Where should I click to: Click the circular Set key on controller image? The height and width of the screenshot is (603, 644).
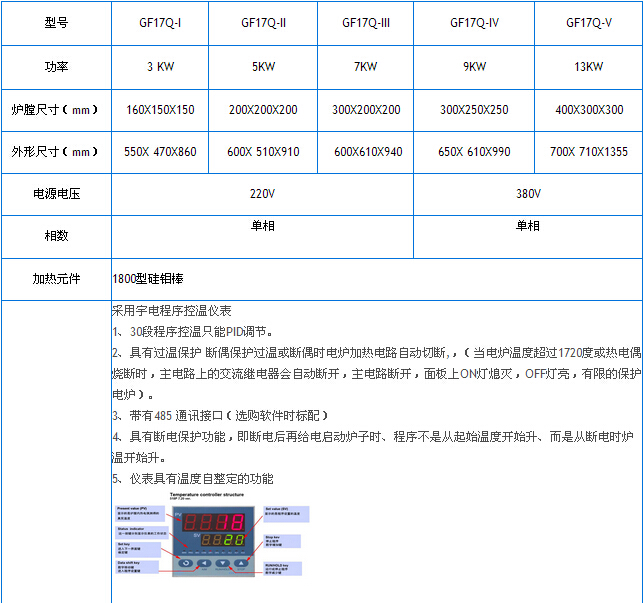coord(186,563)
